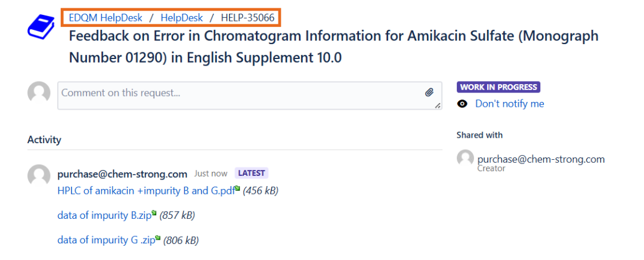Click the avatar next to the activity entry
644x260 pixels.
pos(39,175)
